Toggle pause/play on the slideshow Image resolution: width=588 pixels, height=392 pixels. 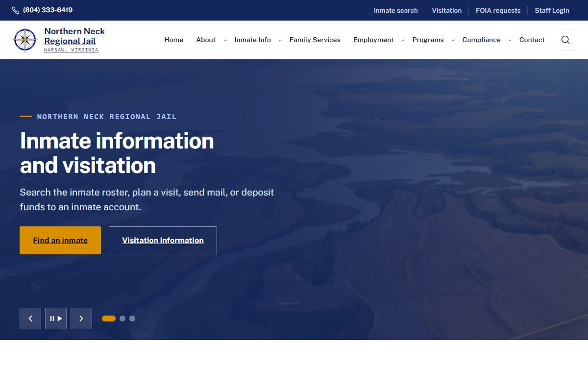coord(56,318)
